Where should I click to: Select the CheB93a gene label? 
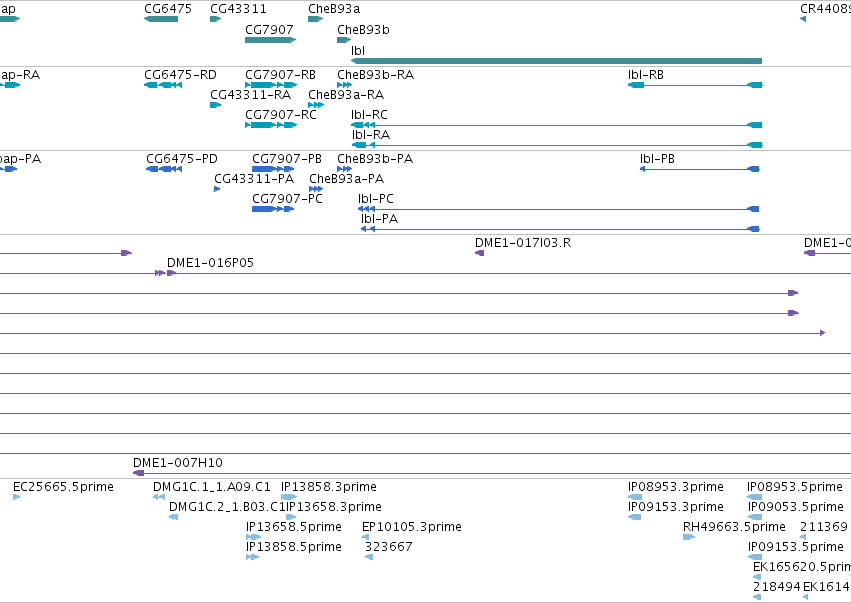334,9
